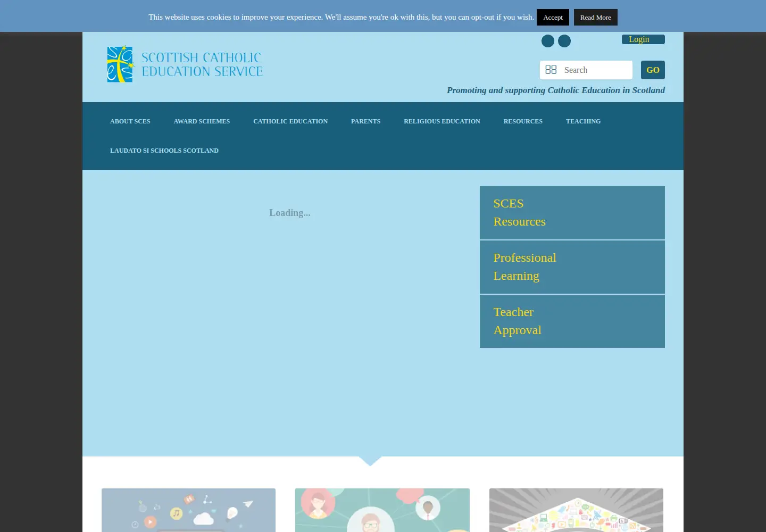Image resolution: width=766 pixels, height=532 pixels.
Task: Open the Teacher Approval panel link
Action: pos(572,321)
